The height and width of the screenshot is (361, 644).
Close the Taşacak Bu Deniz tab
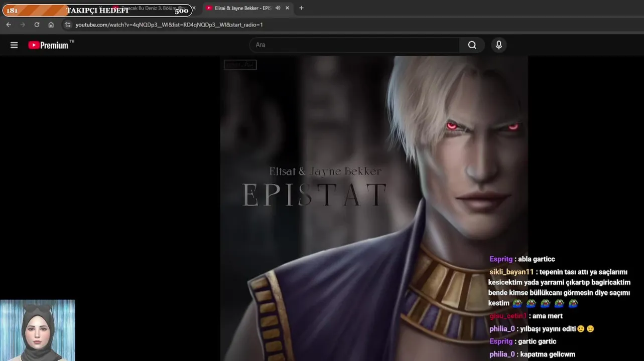tap(194, 8)
